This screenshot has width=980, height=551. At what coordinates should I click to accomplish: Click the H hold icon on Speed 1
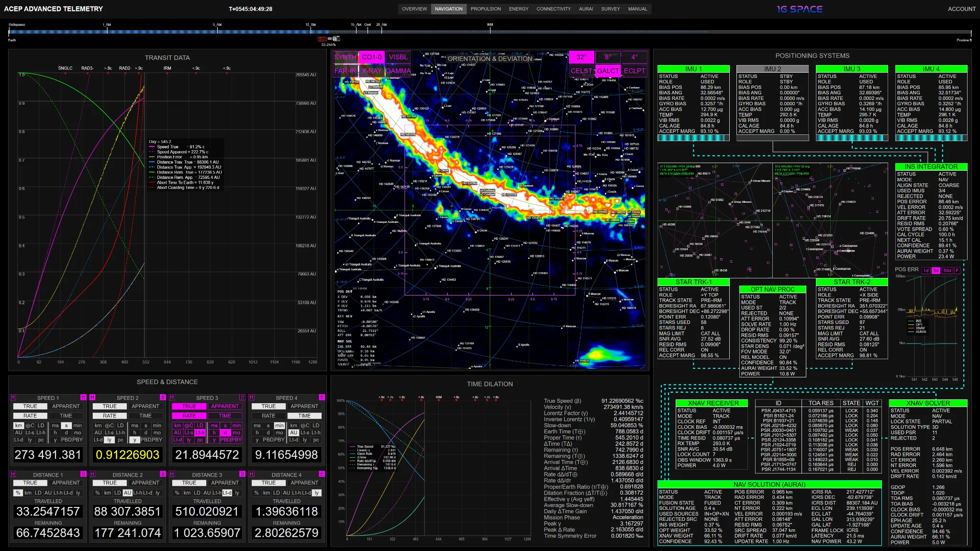[x=13, y=397]
